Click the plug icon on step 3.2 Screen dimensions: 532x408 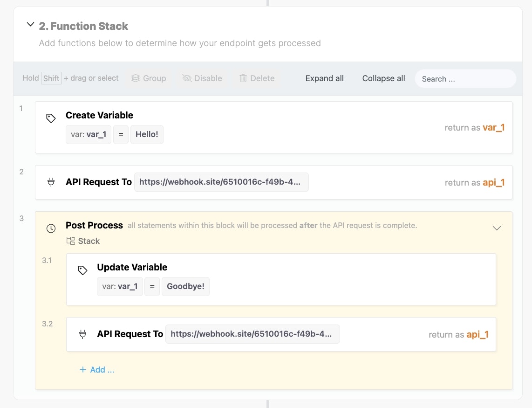pyautogui.click(x=82, y=334)
